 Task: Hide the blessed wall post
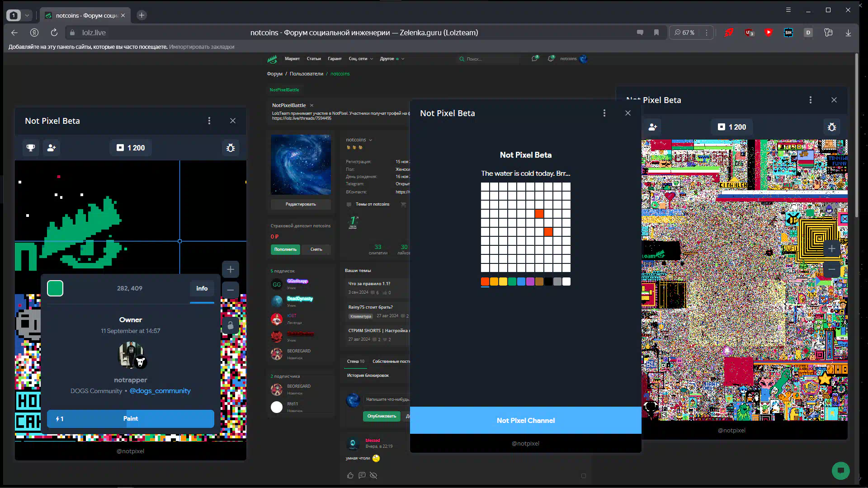point(373,475)
